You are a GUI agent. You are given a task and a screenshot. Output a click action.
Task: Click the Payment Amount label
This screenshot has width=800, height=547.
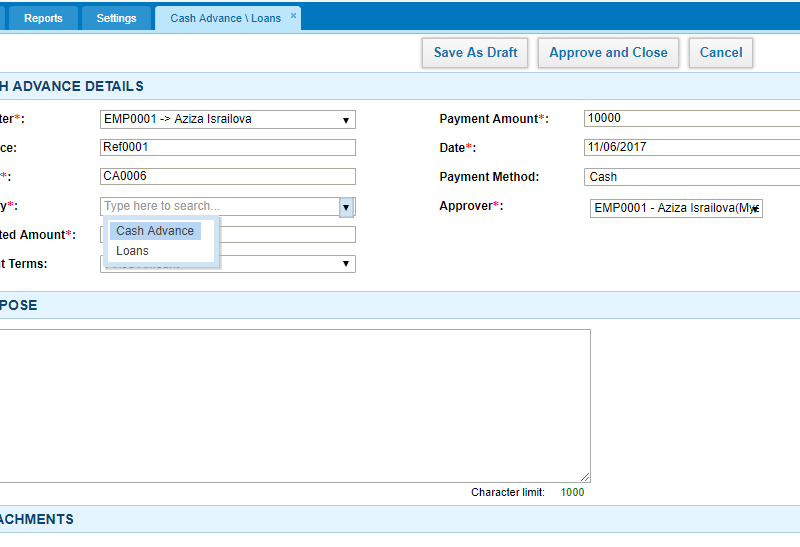pos(494,119)
